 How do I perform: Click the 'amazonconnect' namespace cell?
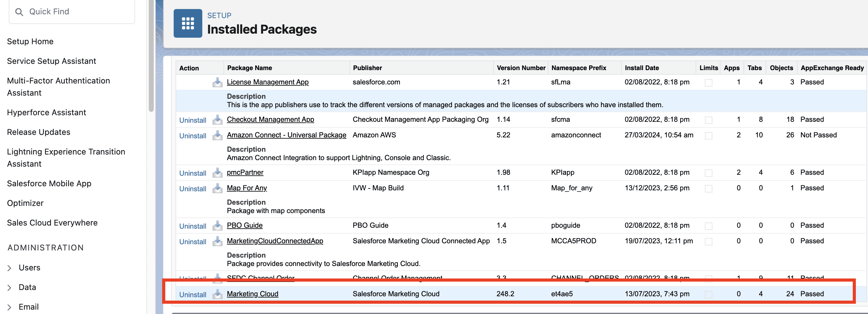[576, 135]
